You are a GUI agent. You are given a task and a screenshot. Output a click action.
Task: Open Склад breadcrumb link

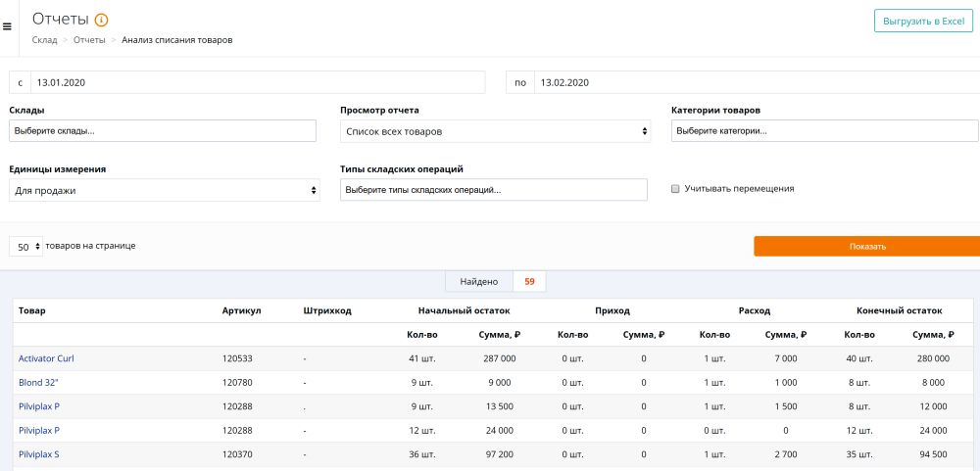point(44,40)
